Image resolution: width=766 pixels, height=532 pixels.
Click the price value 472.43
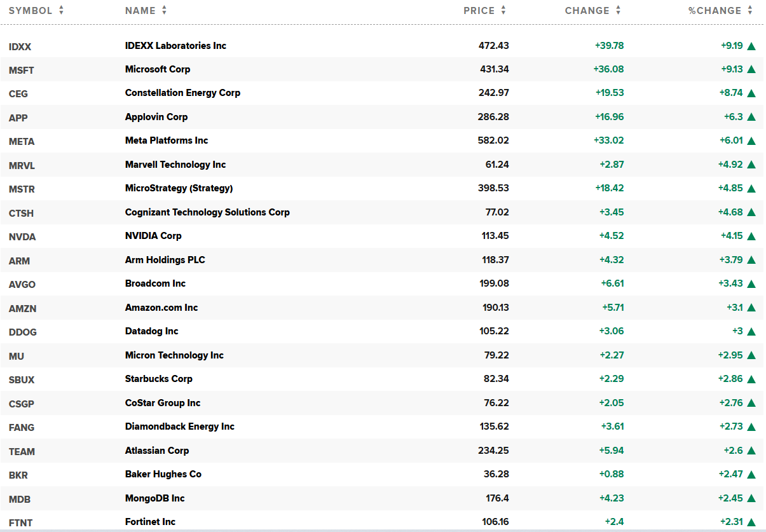[x=494, y=46]
